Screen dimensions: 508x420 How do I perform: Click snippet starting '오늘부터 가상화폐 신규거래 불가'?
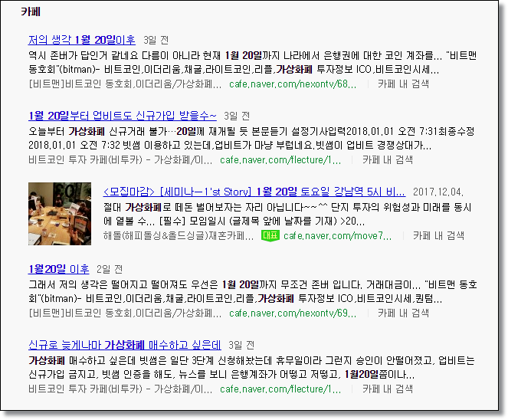(251, 139)
